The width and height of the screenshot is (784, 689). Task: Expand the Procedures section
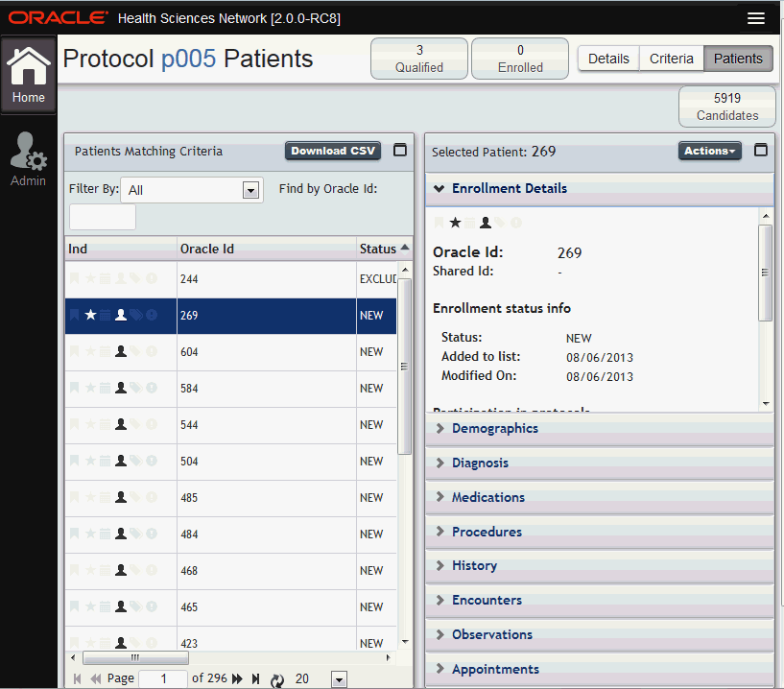pyautogui.click(x=599, y=532)
